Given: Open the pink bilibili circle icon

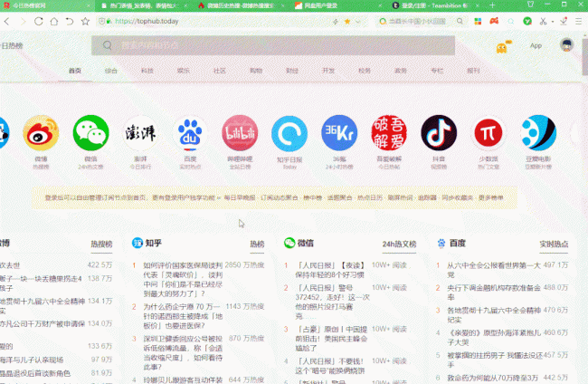Looking at the screenshot, I should 240,133.
